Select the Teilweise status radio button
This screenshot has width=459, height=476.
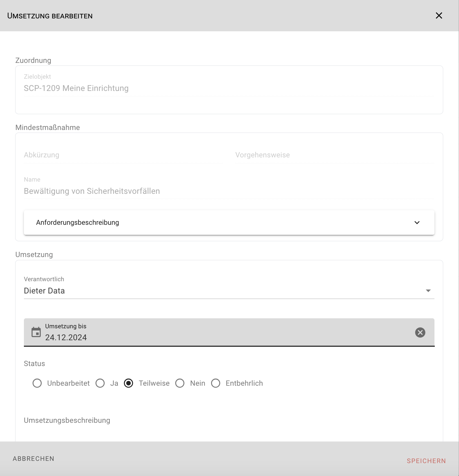(128, 383)
